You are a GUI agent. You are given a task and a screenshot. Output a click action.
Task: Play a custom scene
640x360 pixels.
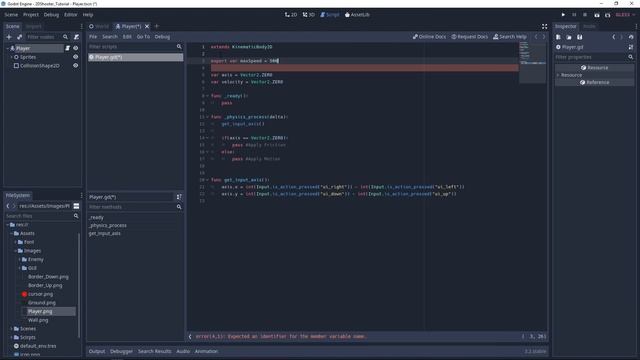coord(608,15)
